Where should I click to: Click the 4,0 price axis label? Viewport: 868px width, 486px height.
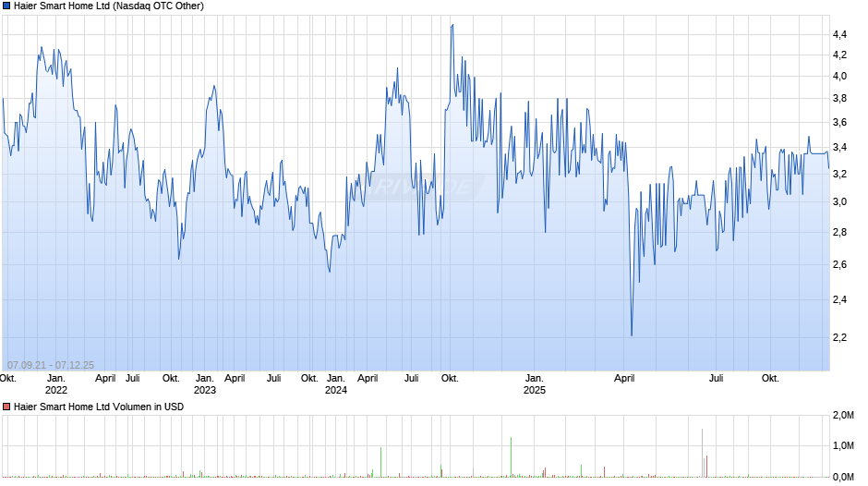point(839,77)
